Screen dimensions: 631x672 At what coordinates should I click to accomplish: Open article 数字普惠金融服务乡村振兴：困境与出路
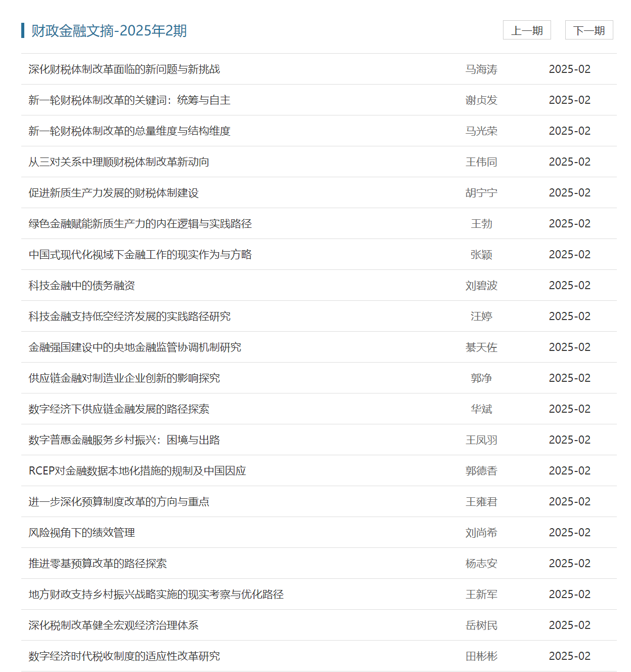tap(124, 440)
